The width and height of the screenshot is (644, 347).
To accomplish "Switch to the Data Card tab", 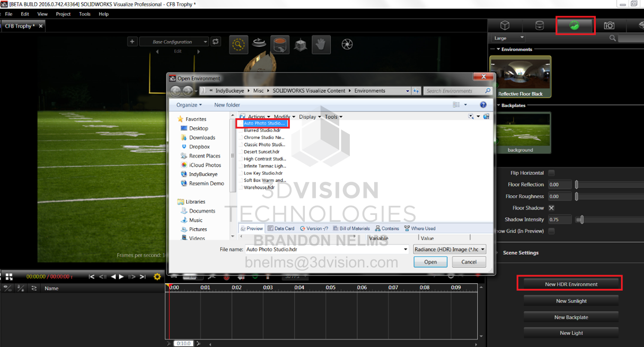I will click(281, 229).
